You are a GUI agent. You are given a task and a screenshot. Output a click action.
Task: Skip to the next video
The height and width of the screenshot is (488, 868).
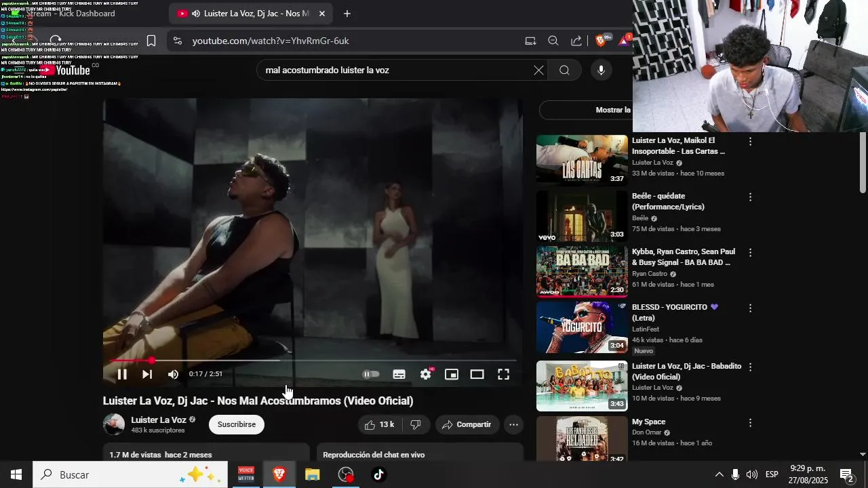(x=147, y=374)
